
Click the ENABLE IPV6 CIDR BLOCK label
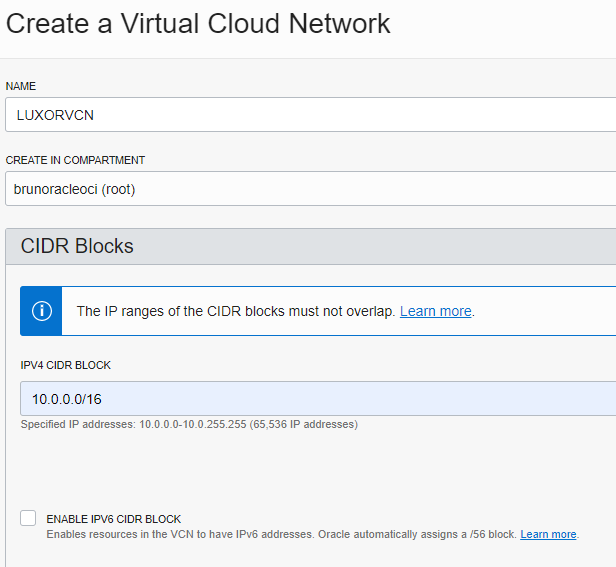click(x=114, y=519)
